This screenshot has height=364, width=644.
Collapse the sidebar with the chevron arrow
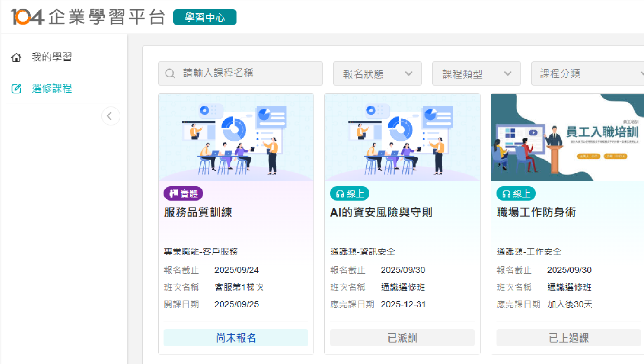(x=110, y=116)
